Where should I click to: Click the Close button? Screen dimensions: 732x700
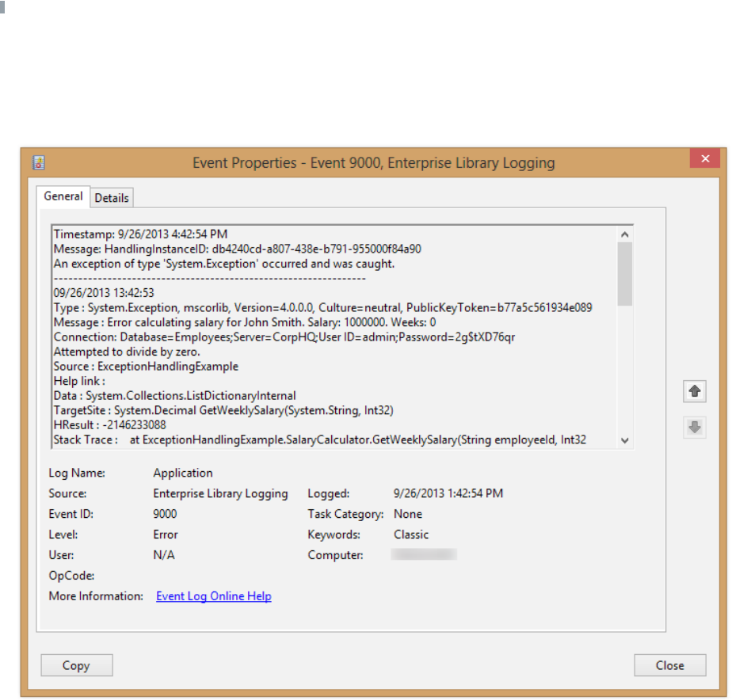point(670,665)
